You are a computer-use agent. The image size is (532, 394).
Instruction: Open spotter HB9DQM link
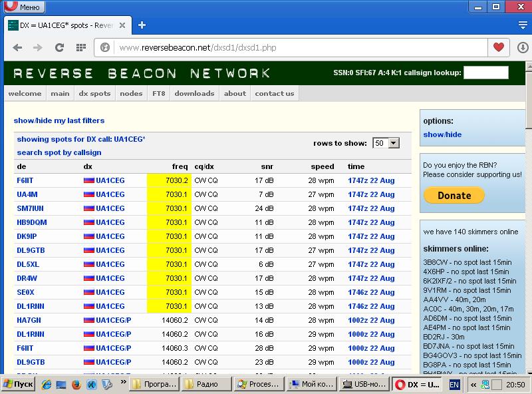coord(32,222)
